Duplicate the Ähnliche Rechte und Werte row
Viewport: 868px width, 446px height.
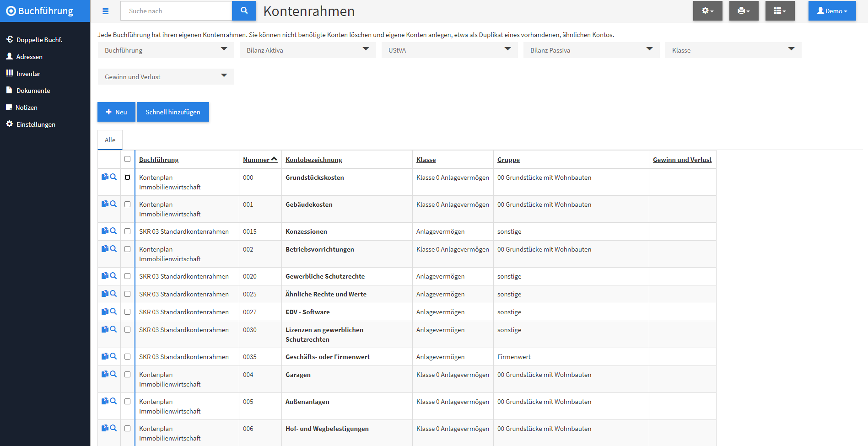point(105,294)
